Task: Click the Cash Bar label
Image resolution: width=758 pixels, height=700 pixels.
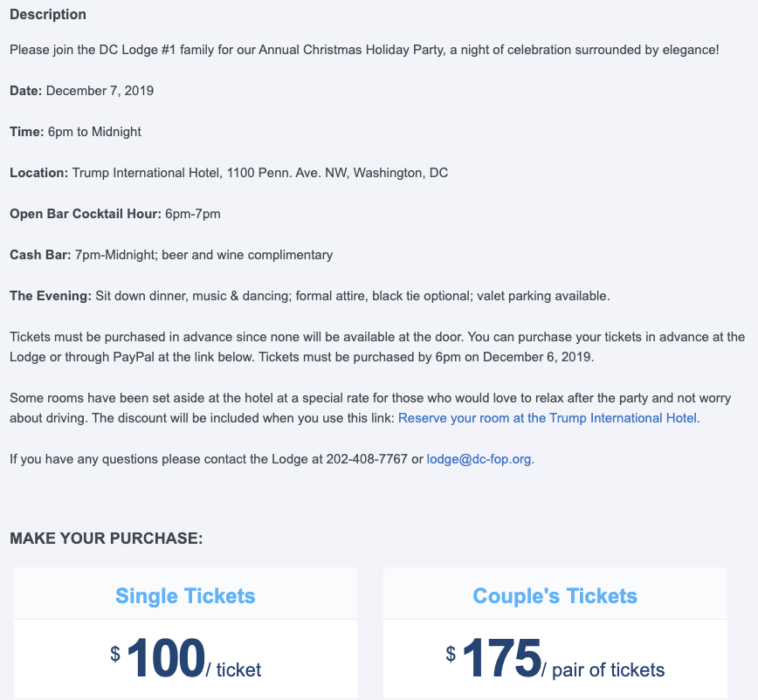Action: (x=40, y=255)
